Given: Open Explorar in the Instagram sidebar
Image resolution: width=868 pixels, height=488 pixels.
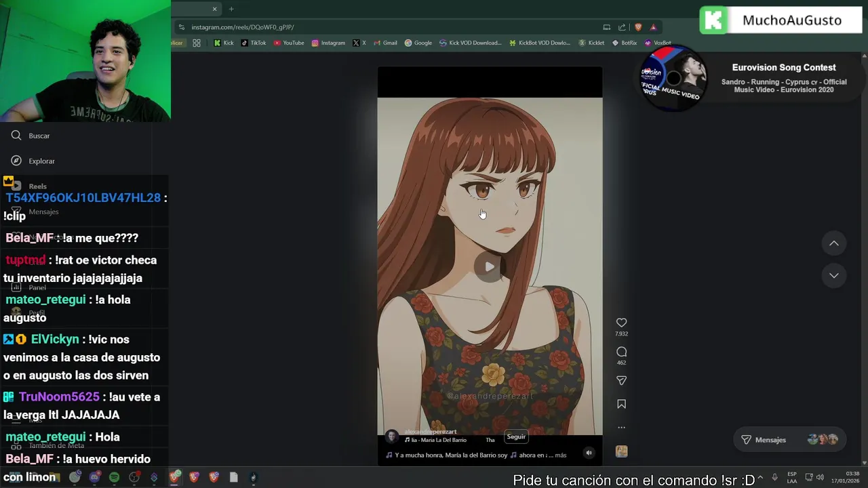Looking at the screenshot, I should click(33, 161).
